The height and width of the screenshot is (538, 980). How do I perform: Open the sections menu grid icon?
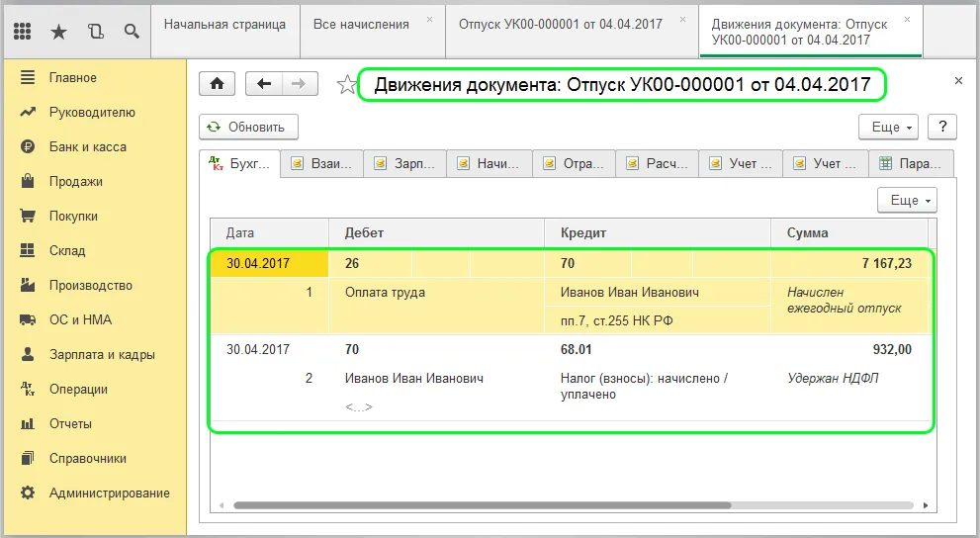tap(23, 32)
